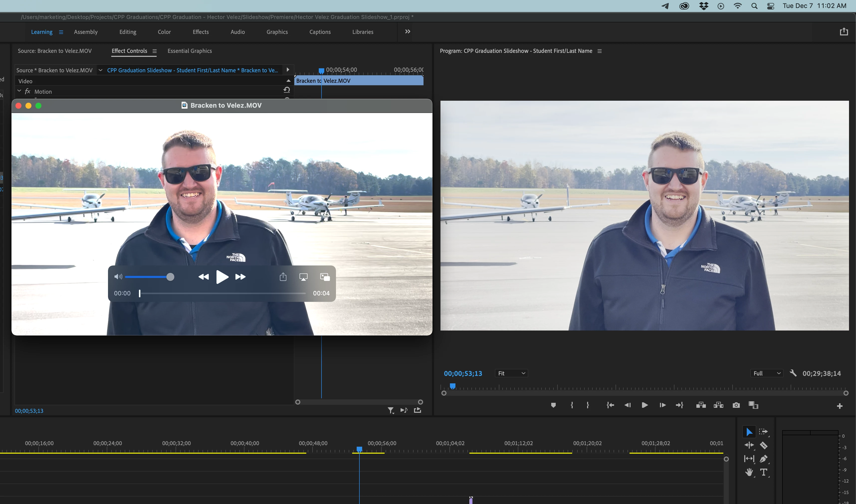Switch to the Color workspace

[x=164, y=32]
